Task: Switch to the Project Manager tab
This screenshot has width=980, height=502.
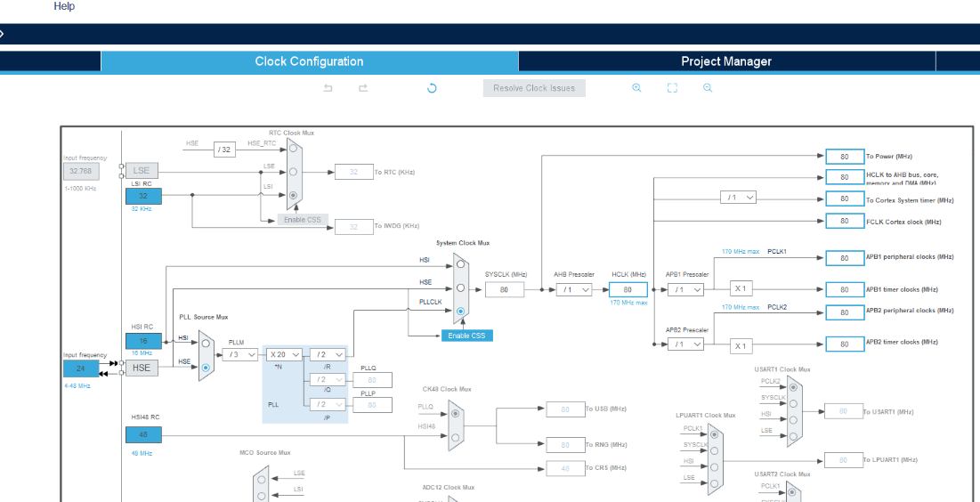Action: click(725, 61)
